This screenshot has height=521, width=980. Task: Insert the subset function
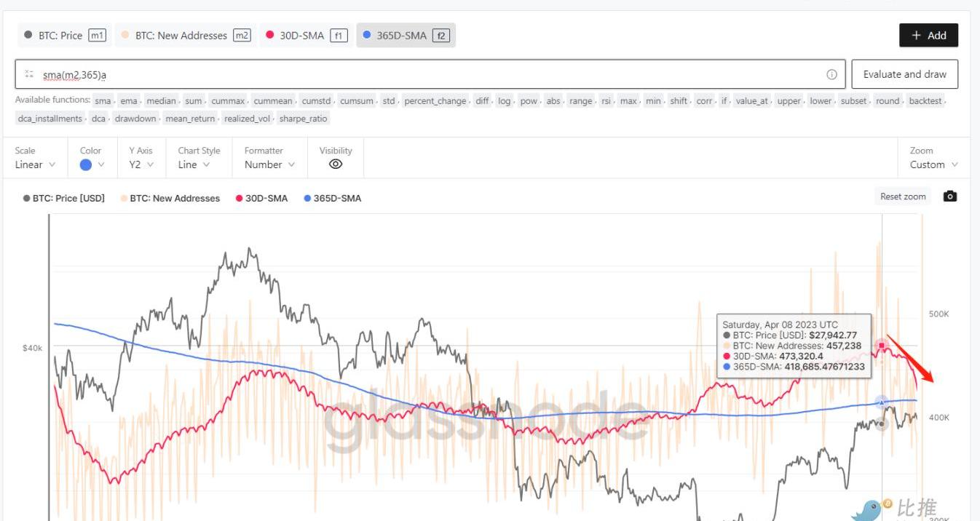pos(854,101)
